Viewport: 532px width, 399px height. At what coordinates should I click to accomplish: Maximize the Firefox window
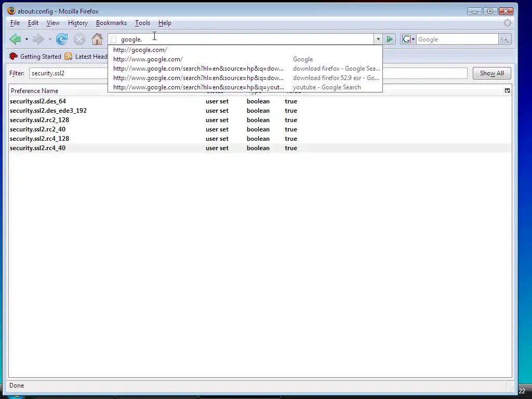(x=490, y=11)
